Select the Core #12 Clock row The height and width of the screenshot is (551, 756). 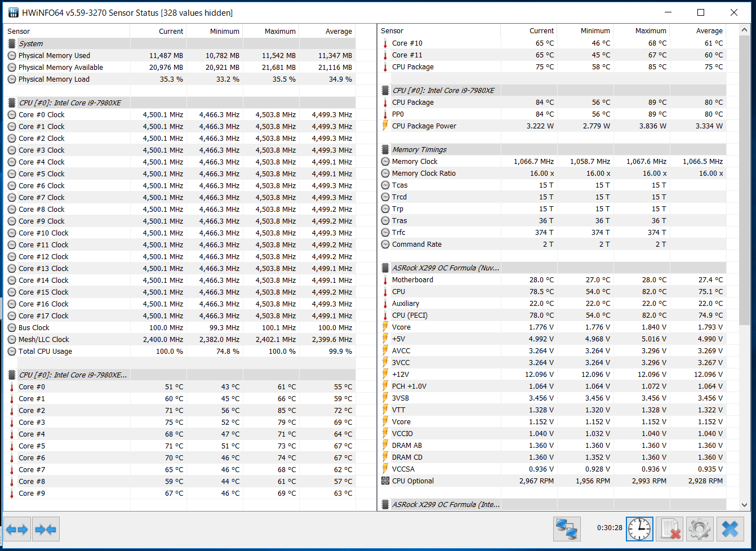(x=180, y=256)
